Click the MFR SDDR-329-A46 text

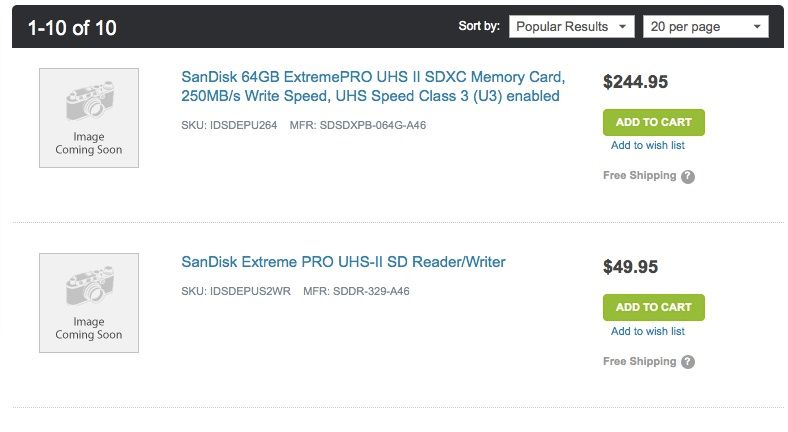(356, 291)
